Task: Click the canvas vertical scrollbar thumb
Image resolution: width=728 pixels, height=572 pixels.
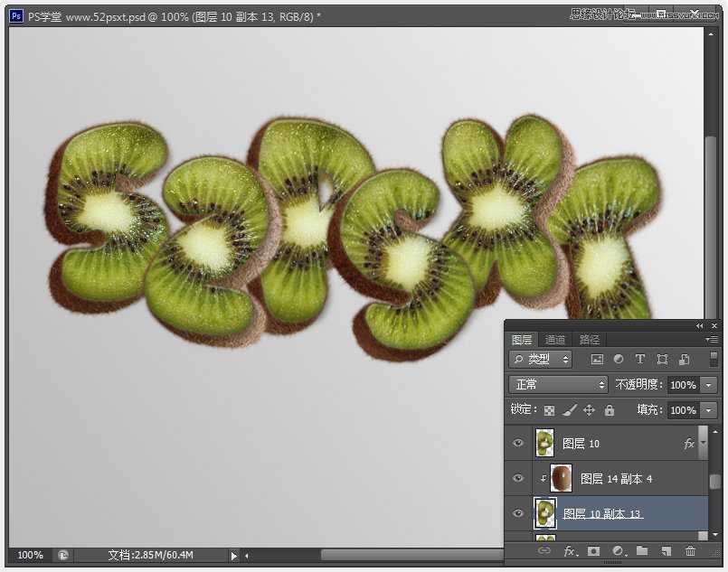Action: tap(711, 228)
